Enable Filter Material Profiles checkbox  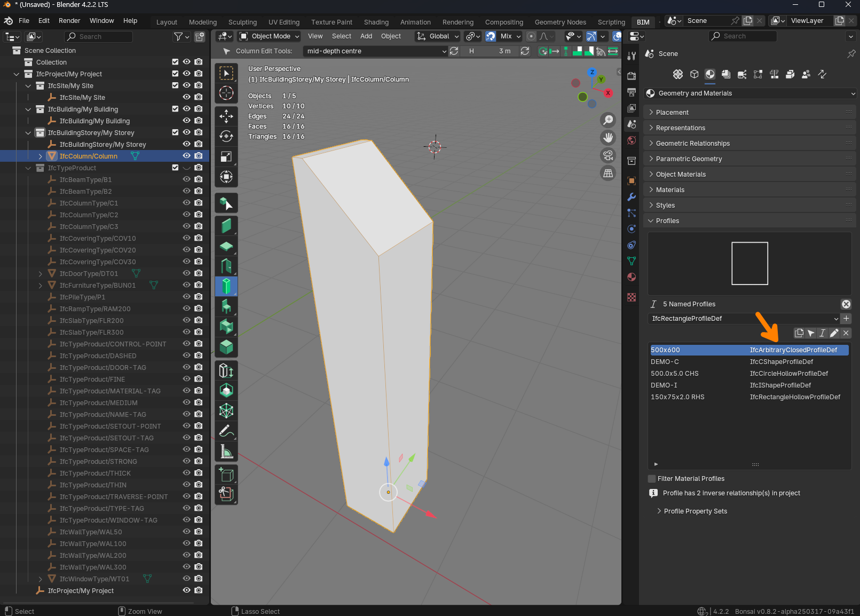point(652,479)
